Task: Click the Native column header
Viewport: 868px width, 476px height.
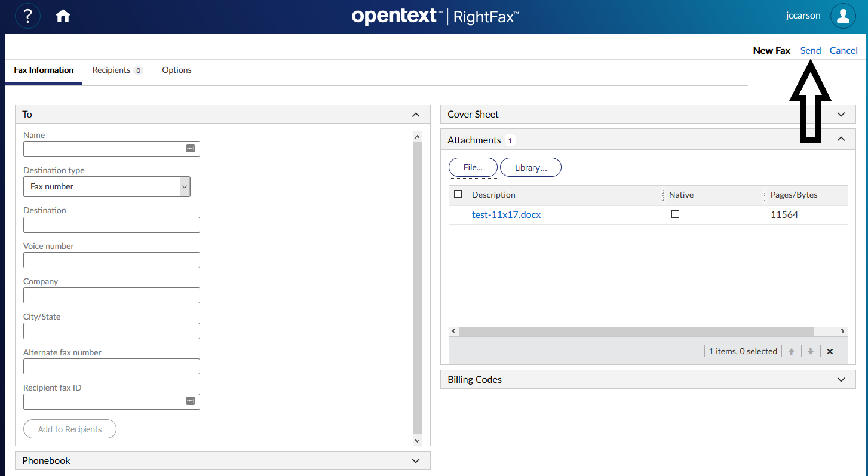Action: (681, 195)
